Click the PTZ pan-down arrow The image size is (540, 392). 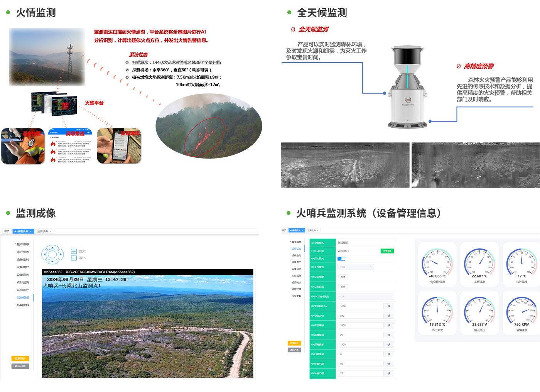[x=52, y=262]
